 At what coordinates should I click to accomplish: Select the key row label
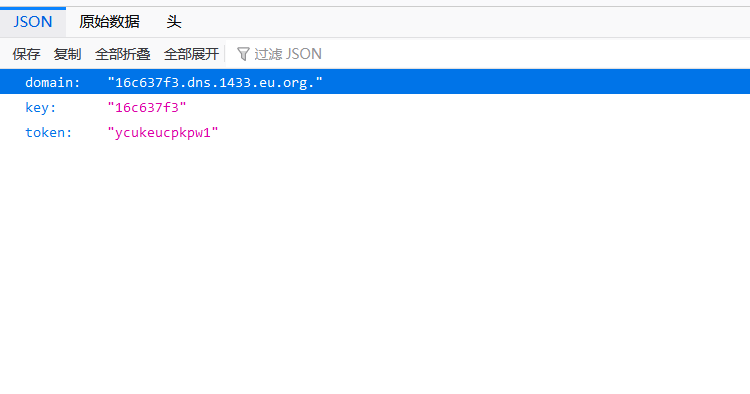click(41, 108)
